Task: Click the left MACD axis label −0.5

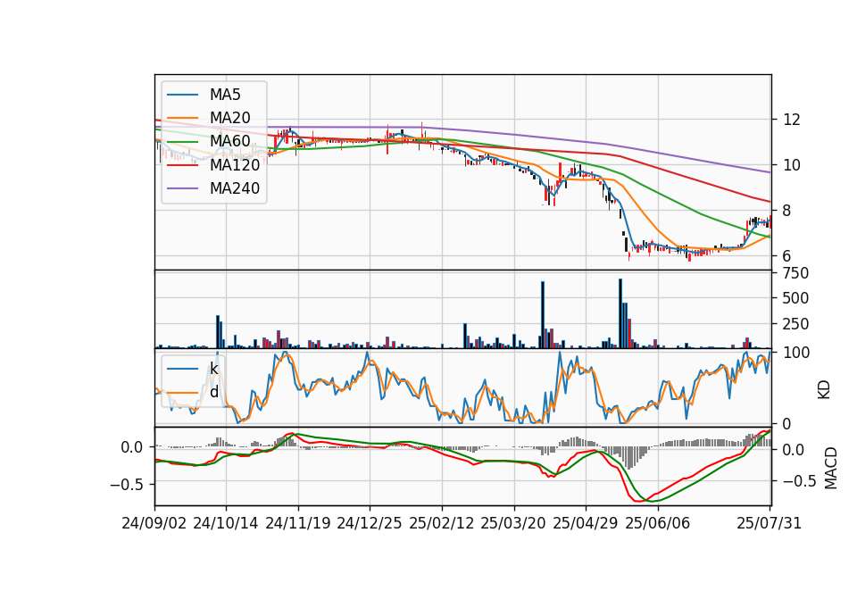Action: (x=126, y=484)
